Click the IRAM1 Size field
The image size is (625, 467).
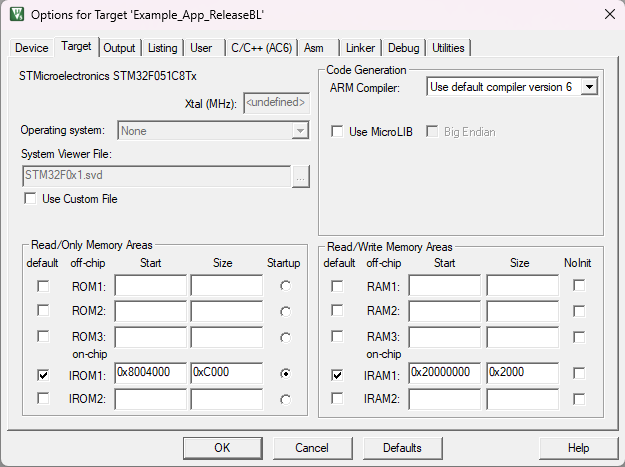(521, 373)
